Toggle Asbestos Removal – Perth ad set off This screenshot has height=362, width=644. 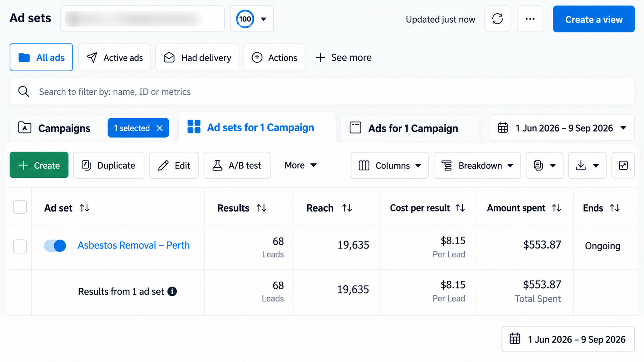point(55,245)
